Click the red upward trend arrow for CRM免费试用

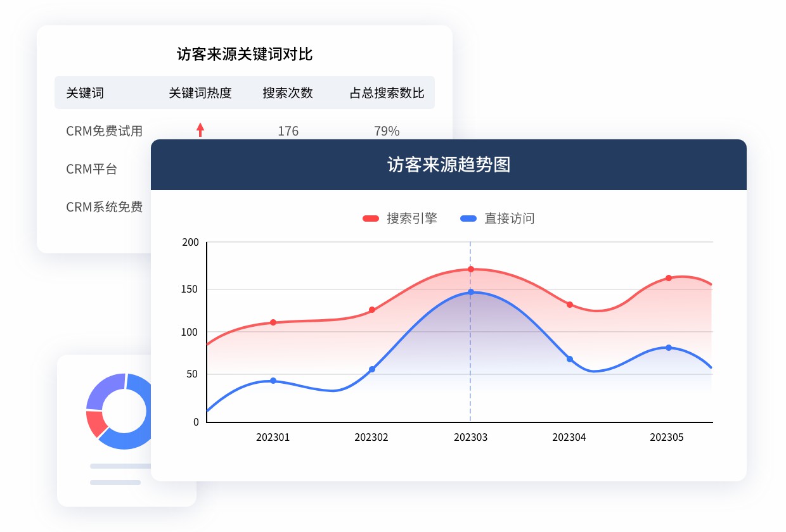coord(200,129)
